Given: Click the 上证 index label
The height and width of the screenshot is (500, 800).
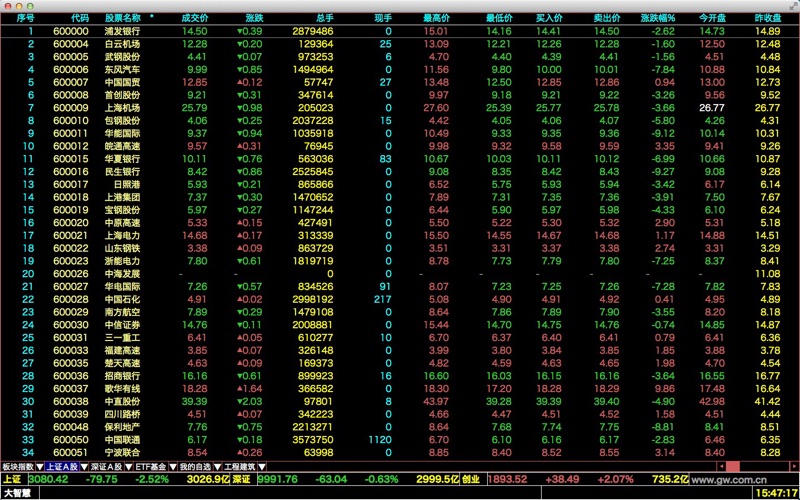Looking at the screenshot, I should pyautogui.click(x=13, y=479).
